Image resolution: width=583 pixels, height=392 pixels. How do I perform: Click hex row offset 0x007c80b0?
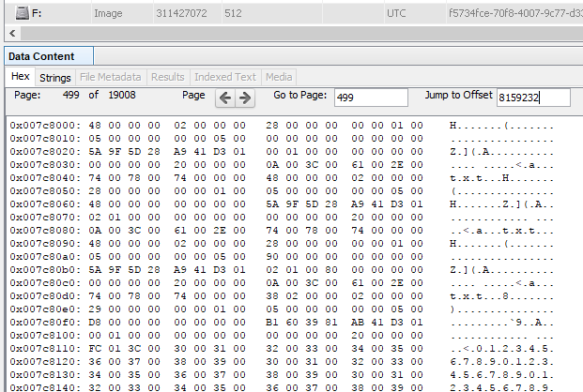coord(45,270)
